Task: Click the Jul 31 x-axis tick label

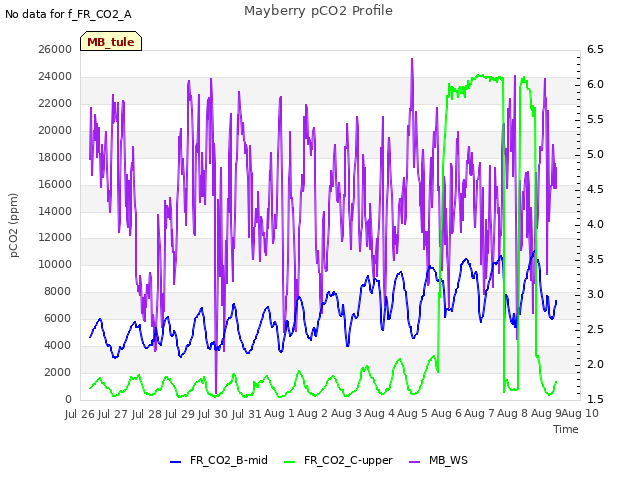Action: click(247, 414)
